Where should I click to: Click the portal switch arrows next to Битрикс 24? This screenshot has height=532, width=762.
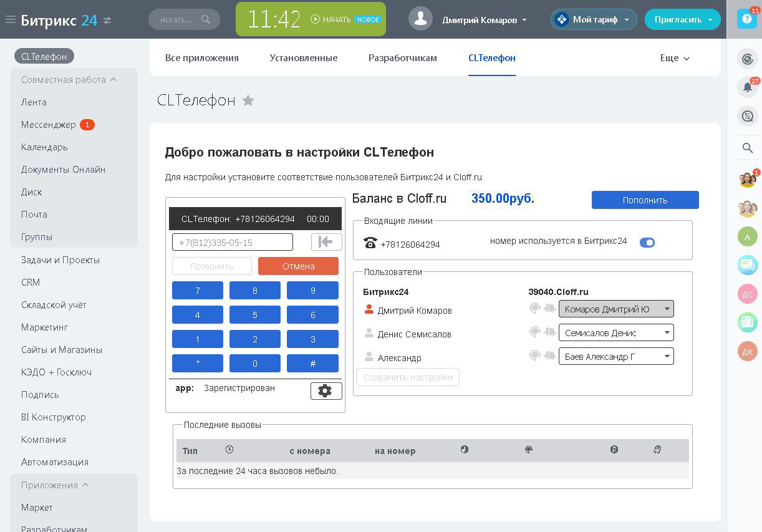107,20
